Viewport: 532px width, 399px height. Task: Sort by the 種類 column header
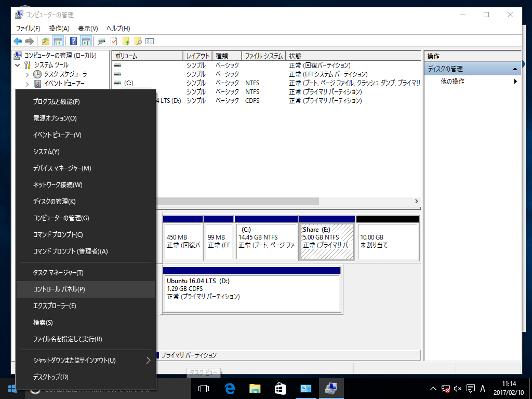point(227,56)
